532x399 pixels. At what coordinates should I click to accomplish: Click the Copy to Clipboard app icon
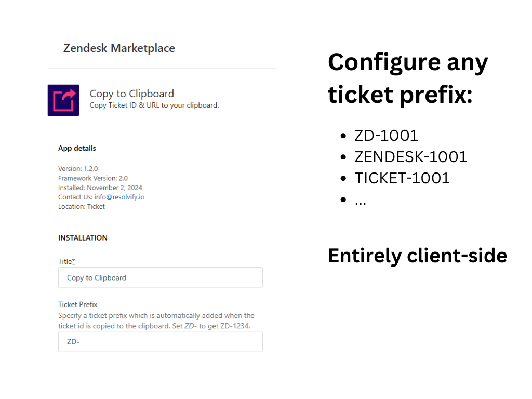tap(63, 100)
